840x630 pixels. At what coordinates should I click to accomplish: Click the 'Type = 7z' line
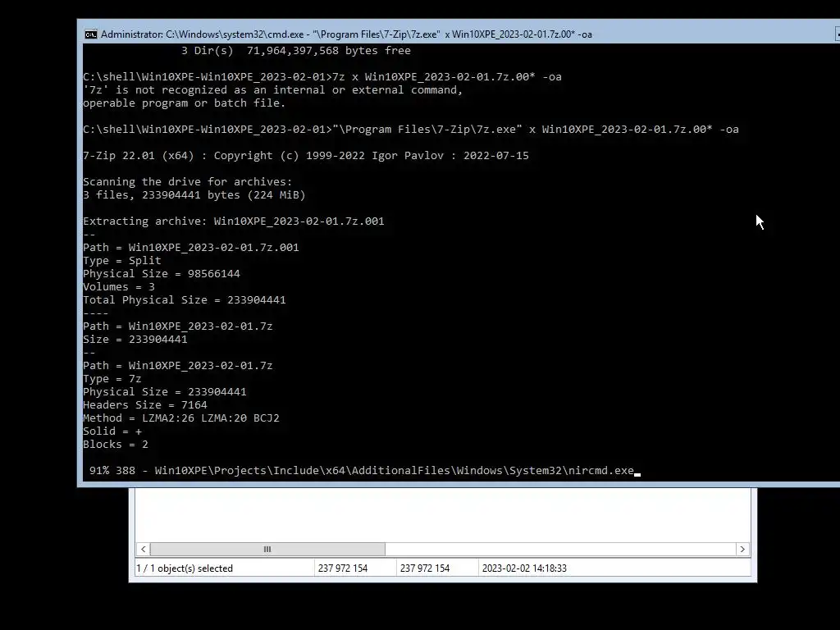[x=112, y=379]
